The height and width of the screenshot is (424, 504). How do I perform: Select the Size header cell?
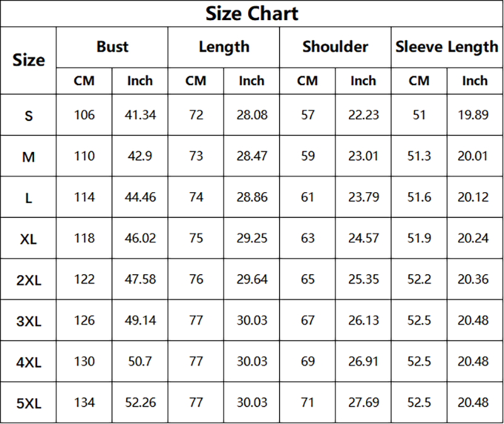(28, 60)
